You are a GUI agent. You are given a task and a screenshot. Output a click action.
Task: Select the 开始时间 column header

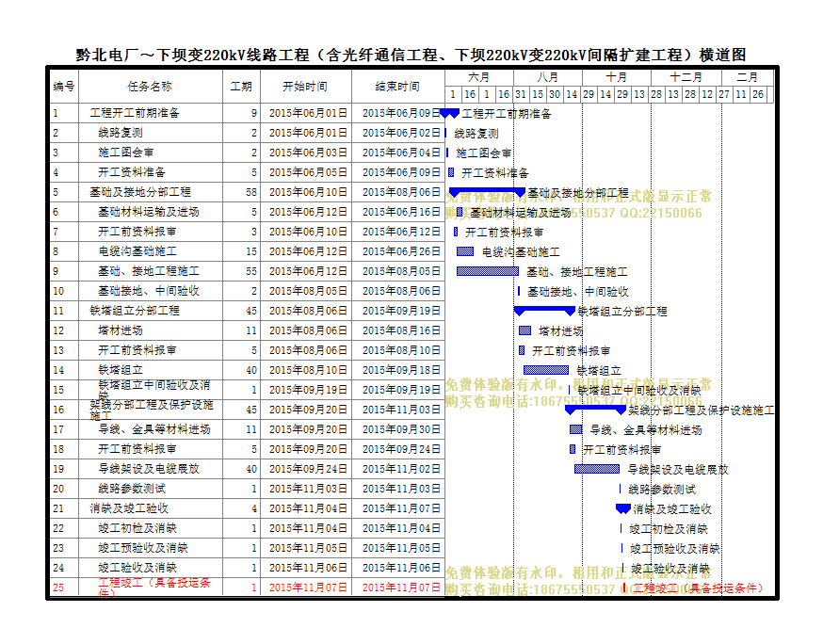point(305,87)
